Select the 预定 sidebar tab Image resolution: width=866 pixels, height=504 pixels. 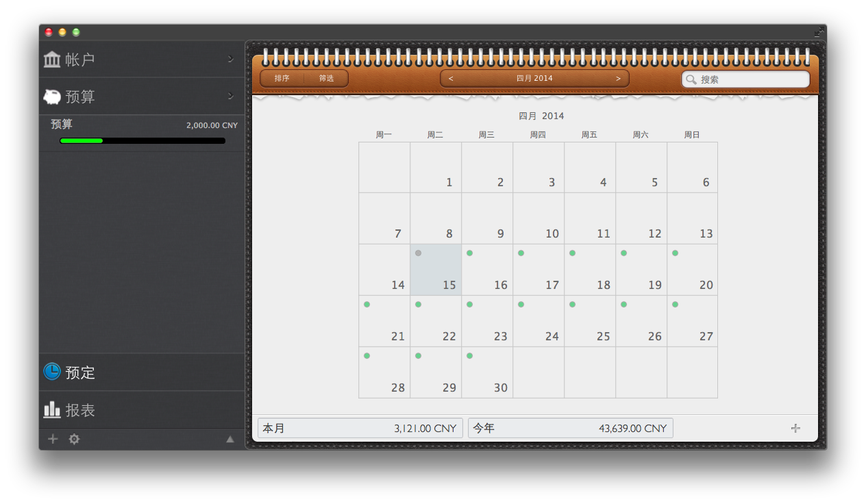click(x=143, y=372)
